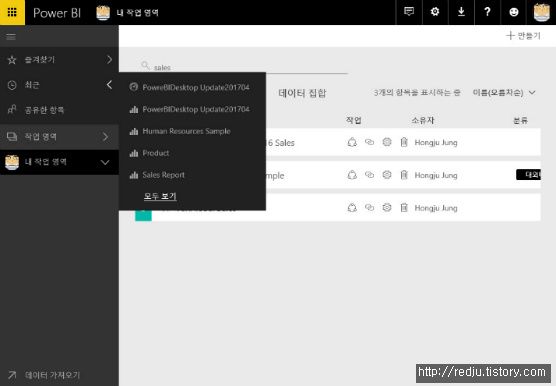Click the 3개의 항목을 표시하는 중 text
Viewport: 556px width, 386px height.
(417, 93)
